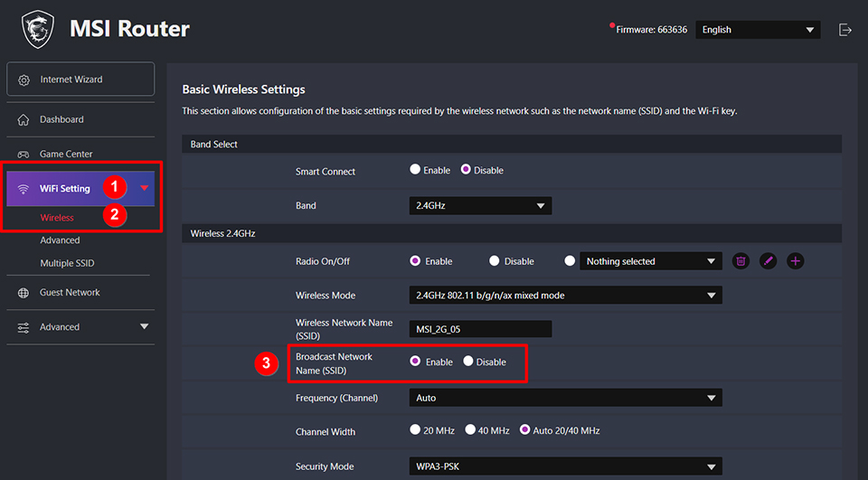This screenshot has width=868, height=480.
Task: Select Disable for Smart Connect
Action: [466, 169]
